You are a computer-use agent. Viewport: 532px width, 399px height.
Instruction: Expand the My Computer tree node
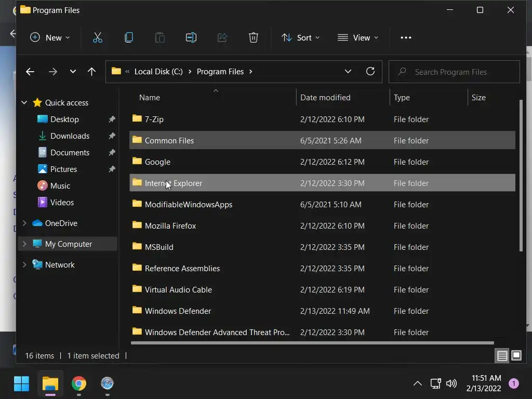tap(24, 244)
